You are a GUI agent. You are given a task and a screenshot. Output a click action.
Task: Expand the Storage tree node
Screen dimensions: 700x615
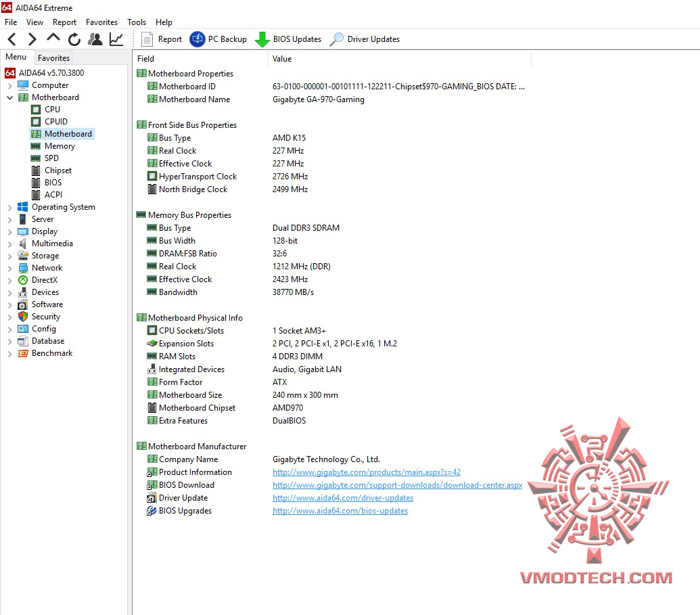tap(10, 256)
